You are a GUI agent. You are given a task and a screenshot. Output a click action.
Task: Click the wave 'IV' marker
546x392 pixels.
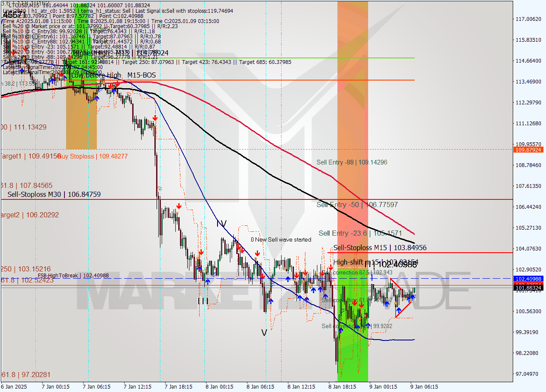click(221, 223)
